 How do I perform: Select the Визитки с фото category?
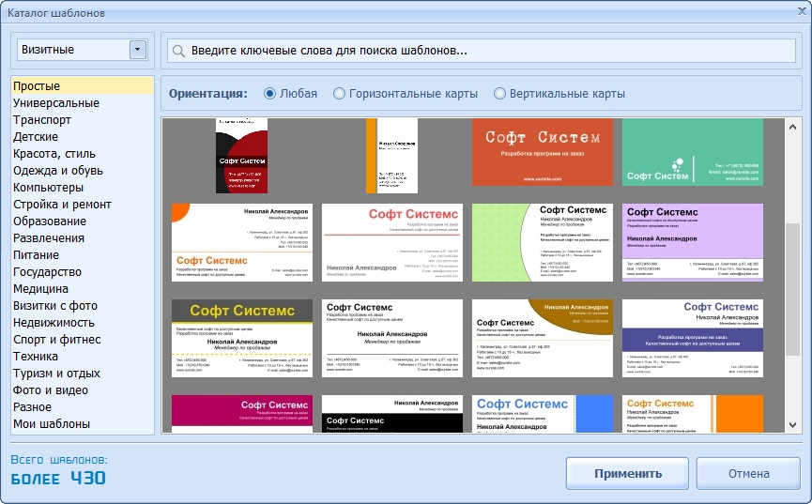tap(55, 306)
